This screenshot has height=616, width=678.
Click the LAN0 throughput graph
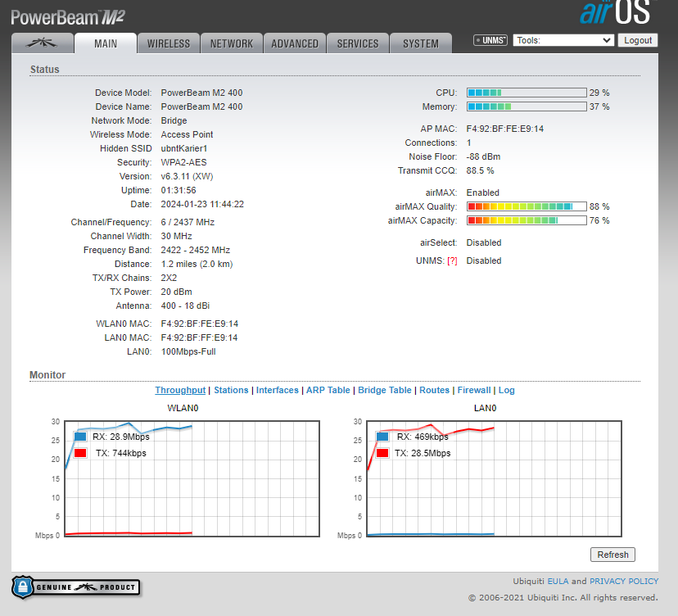pos(494,478)
